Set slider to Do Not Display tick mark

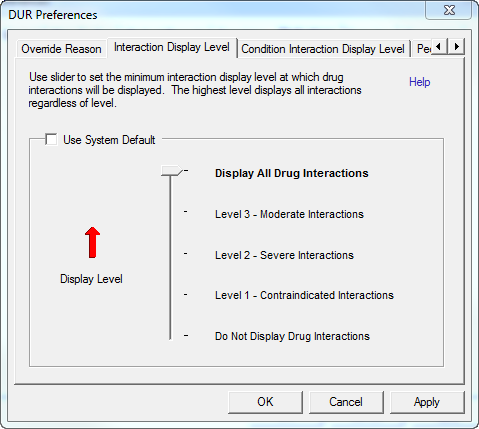click(186, 336)
